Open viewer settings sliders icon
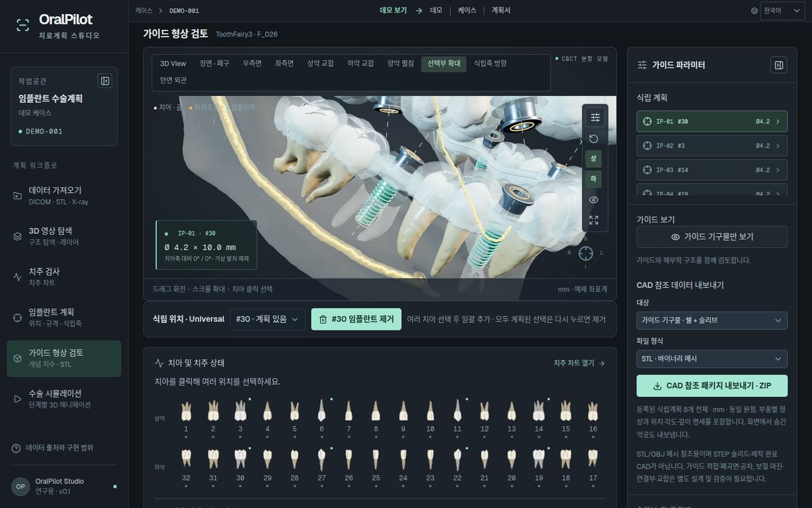 pos(594,117)
